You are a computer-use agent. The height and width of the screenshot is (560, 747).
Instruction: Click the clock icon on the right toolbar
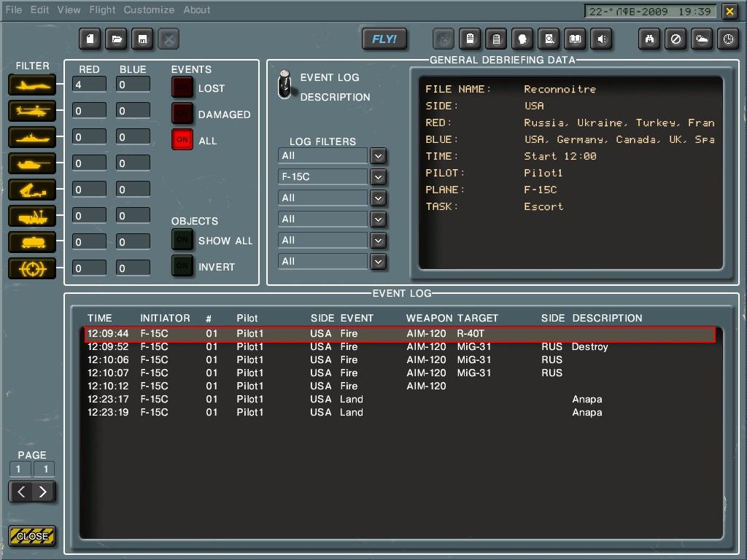tap(727, 39)
